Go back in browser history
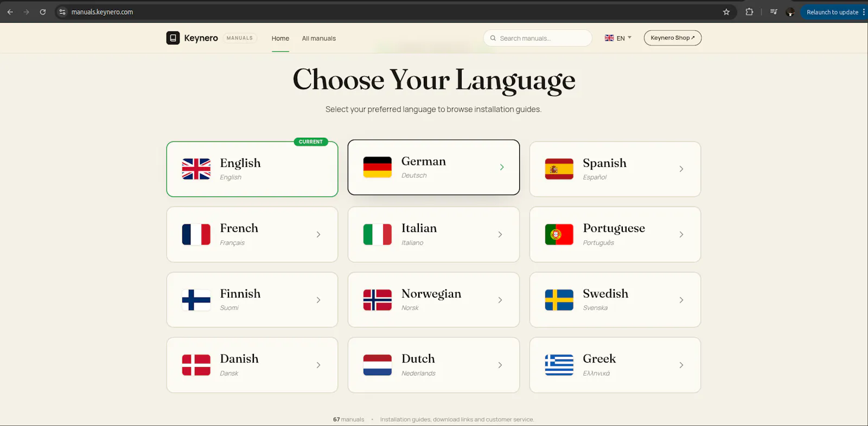Viewport: 868px width, 426px height. point(10,12)
